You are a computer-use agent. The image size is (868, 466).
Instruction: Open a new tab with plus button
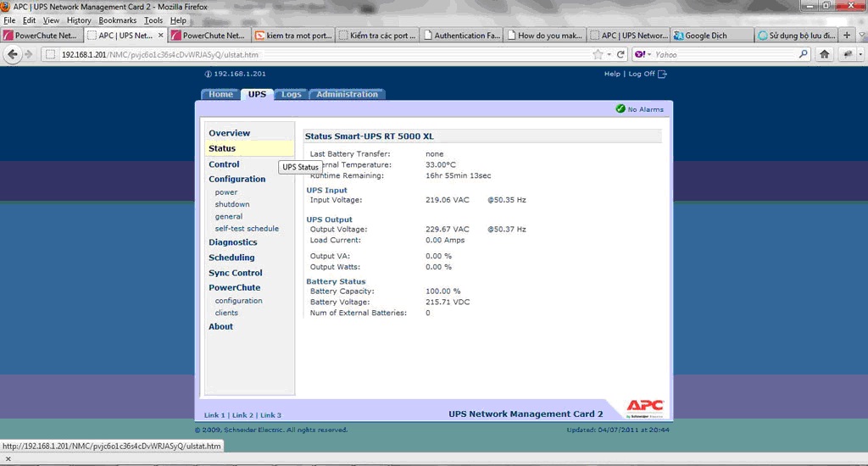click(x=847, y=35)
